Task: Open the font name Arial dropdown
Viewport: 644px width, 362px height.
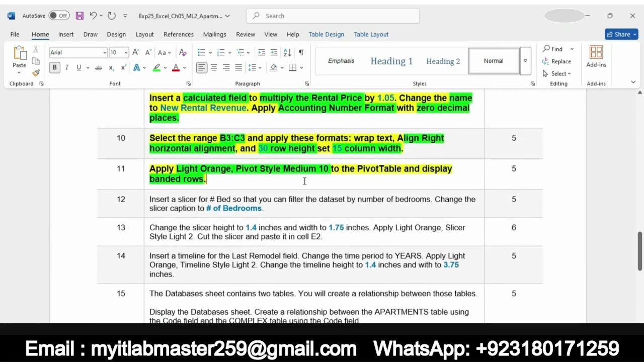Action: pos(105,52)
